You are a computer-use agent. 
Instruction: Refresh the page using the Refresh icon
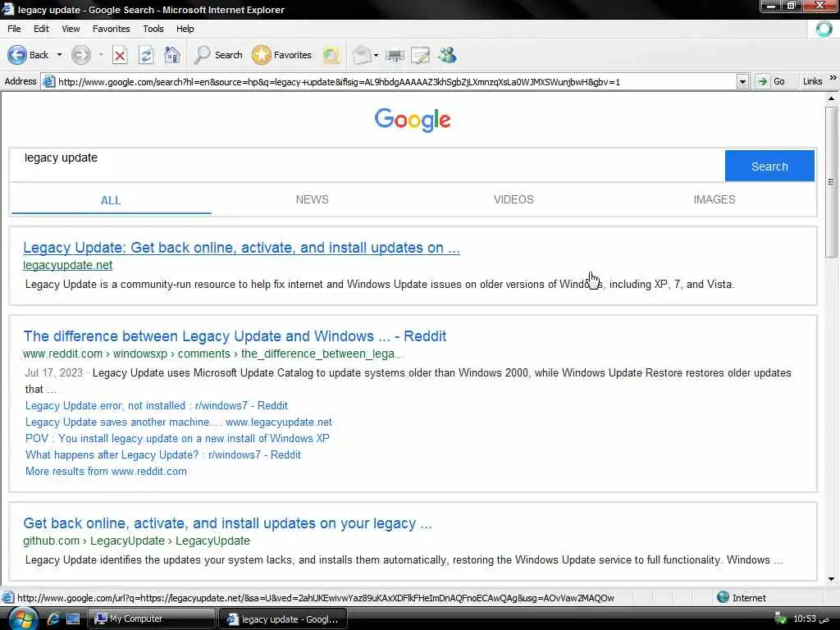(x=146, y=55)
